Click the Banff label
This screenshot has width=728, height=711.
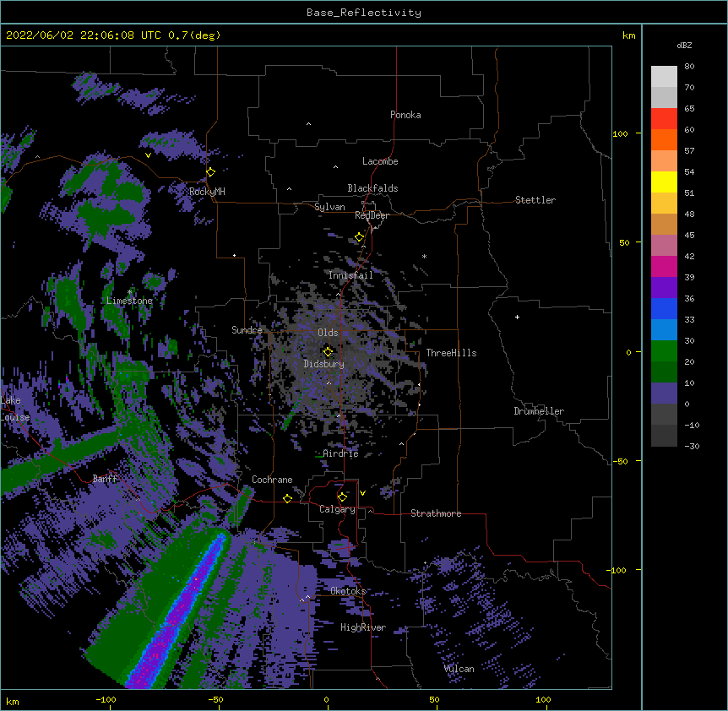(105, 479)
